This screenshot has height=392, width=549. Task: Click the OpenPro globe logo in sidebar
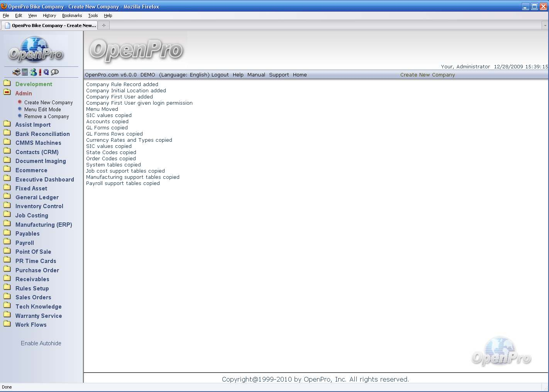(36, 50)
